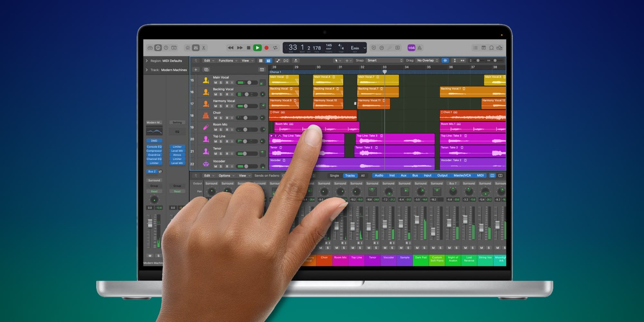Open the Snap mode dropdown set to Smart
644x322 pixels.
tap(383, 60)
